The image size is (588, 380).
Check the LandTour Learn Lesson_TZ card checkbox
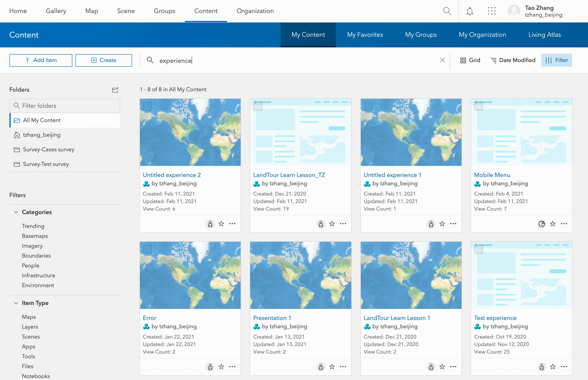tap(258, 106)
